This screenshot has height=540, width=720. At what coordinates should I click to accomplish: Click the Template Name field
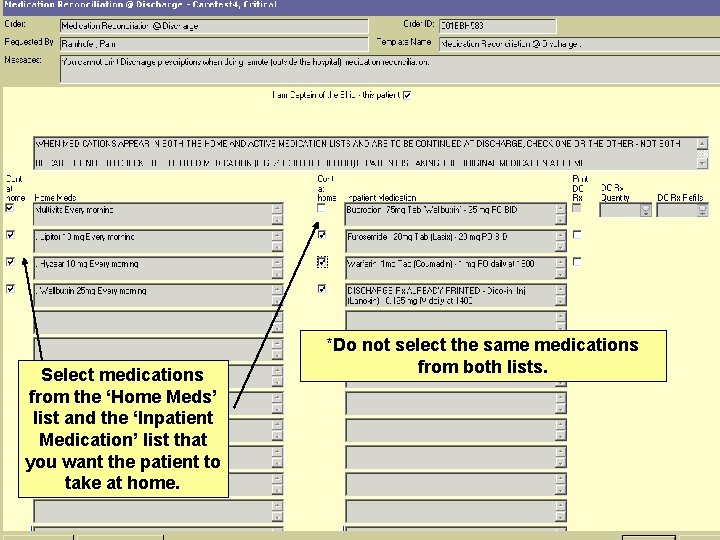pos(579,44)
